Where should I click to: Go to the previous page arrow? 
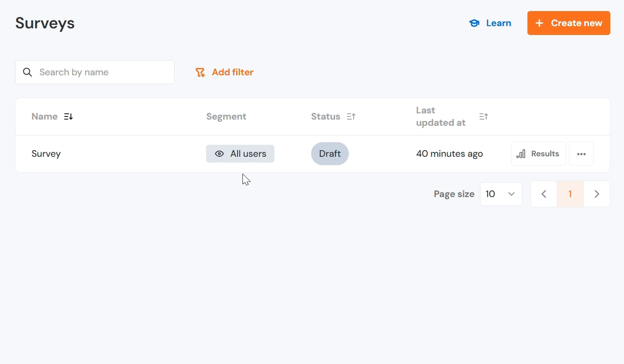coord(544,194)
